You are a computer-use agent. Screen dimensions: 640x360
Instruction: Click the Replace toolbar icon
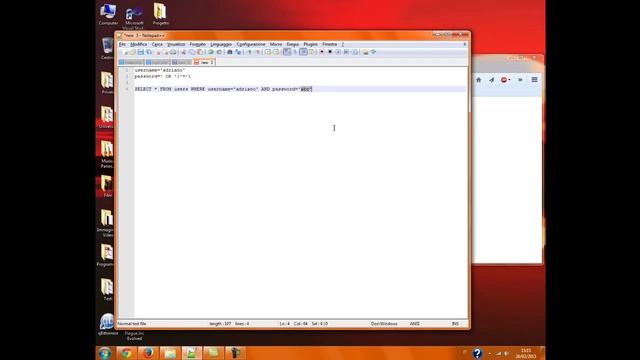[238, 52]
